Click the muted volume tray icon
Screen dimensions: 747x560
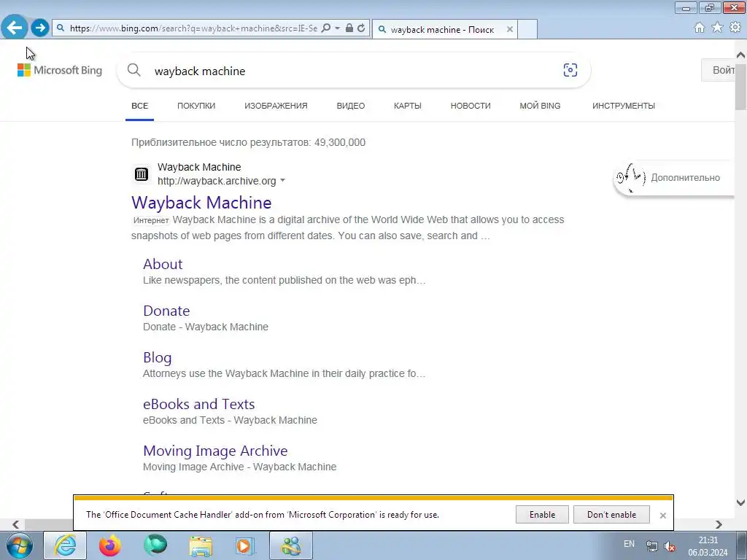(670, 546)
